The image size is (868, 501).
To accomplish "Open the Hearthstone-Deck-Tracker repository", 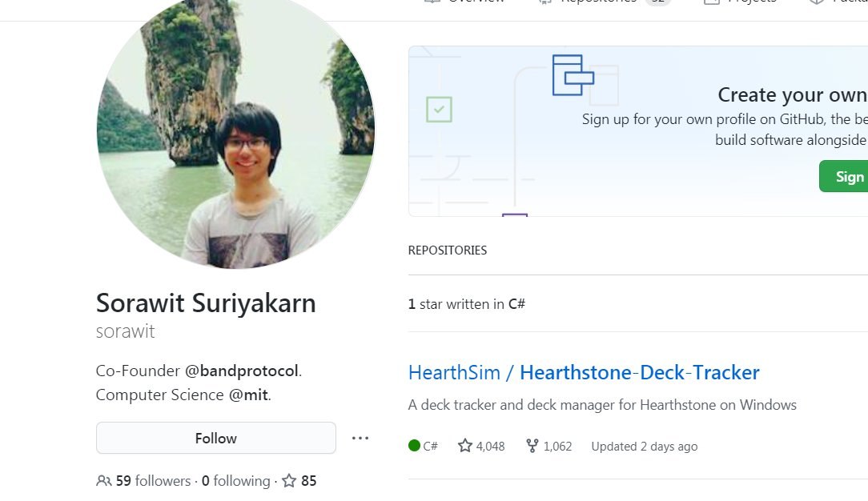I will point(639,373).
